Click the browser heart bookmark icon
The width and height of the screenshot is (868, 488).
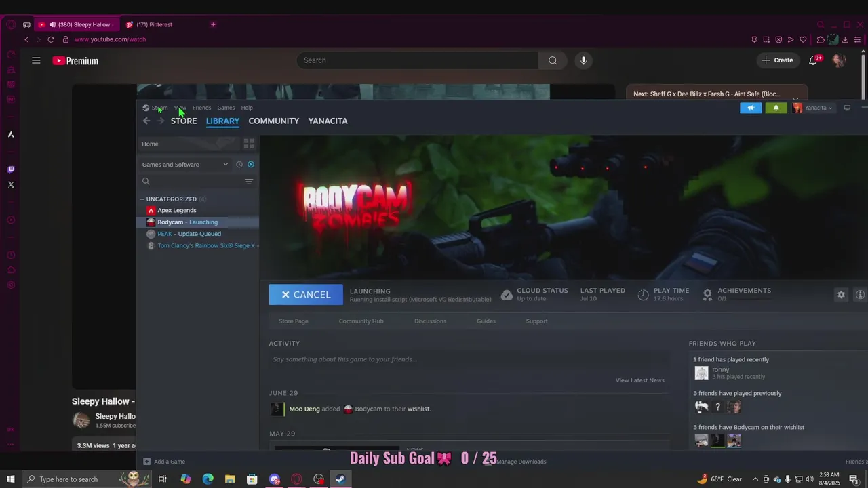click(803, 39)
